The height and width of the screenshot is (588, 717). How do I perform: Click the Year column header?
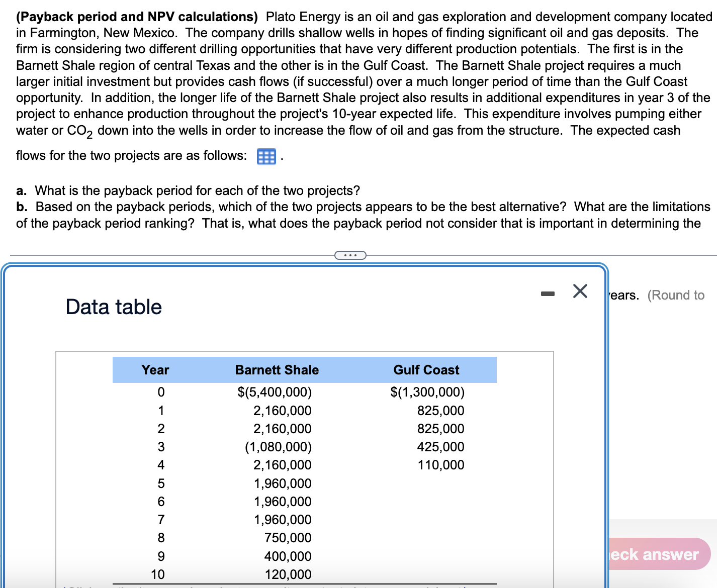(x=155, y=369)
